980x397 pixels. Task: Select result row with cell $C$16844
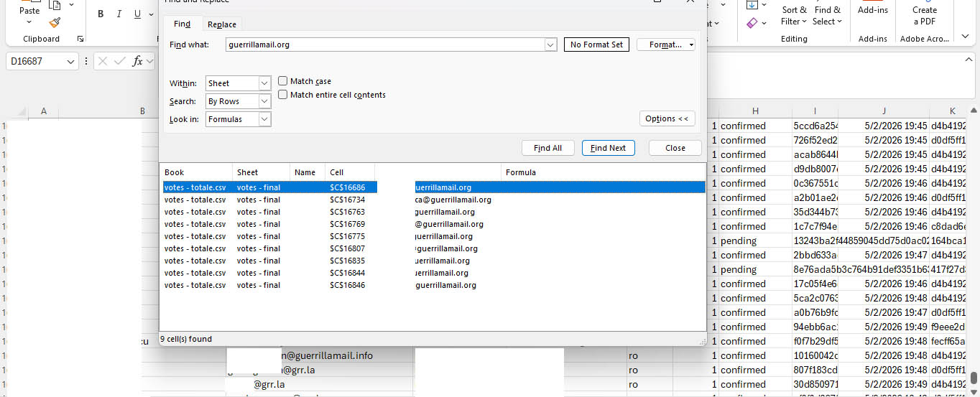(433, 273)
